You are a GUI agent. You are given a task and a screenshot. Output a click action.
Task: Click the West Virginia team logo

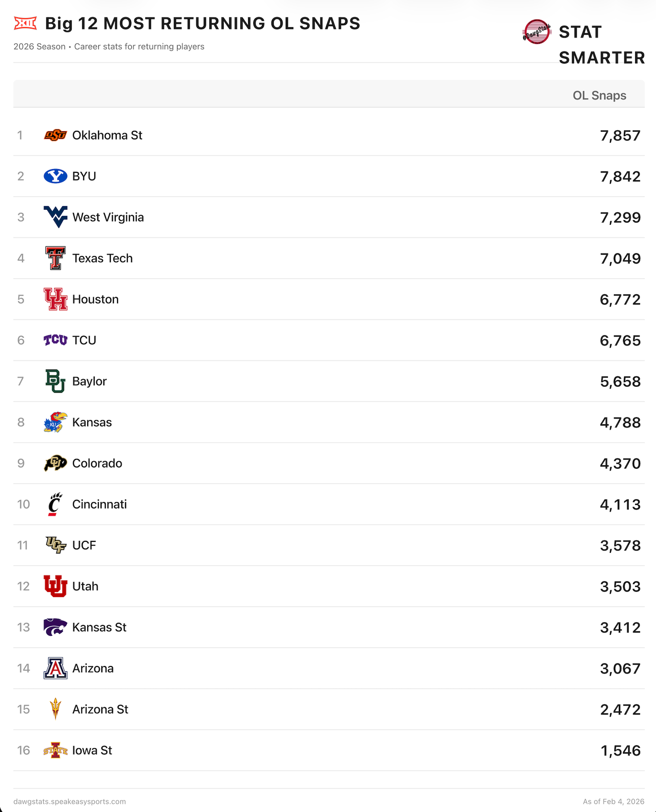[x=55, y=217]
